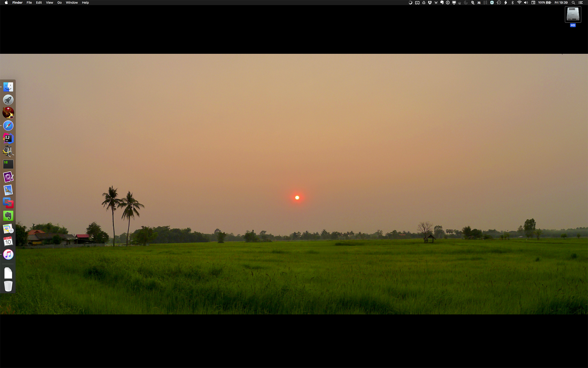Open the View menu
This screenshot has width=588, height=368.
(49, 2)
